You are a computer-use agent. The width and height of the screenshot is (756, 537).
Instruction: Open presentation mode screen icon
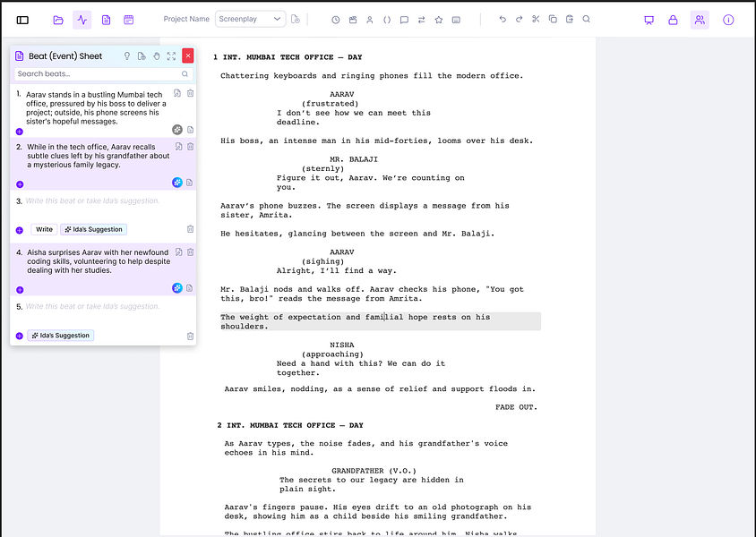click(649, 20)
